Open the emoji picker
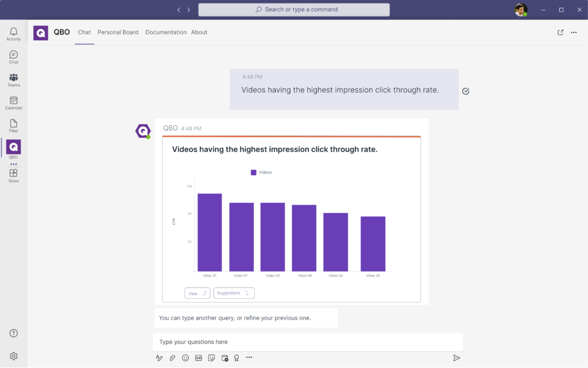Image resolution: width=588 pixels, height=368 pixels. click(185, 358)
